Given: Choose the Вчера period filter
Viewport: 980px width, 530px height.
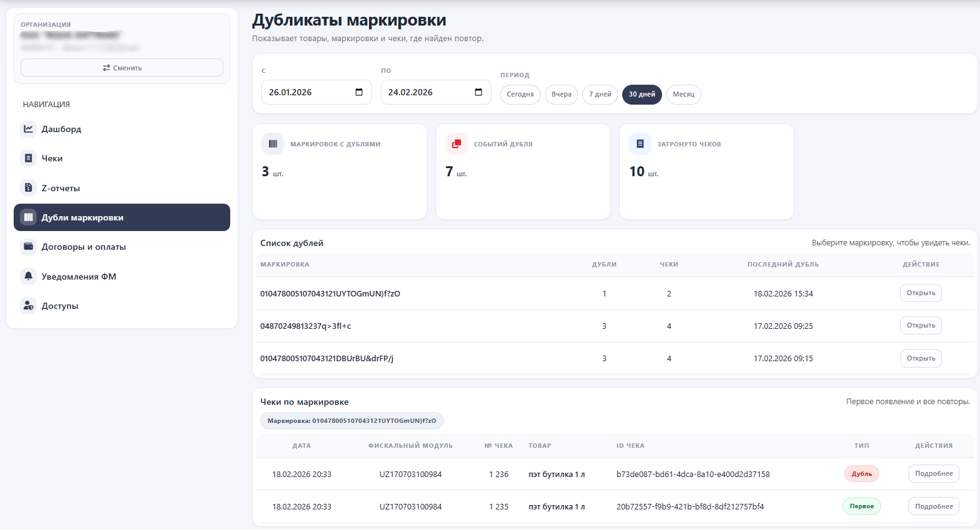Looking at the screenshot, I should [561, 95].
